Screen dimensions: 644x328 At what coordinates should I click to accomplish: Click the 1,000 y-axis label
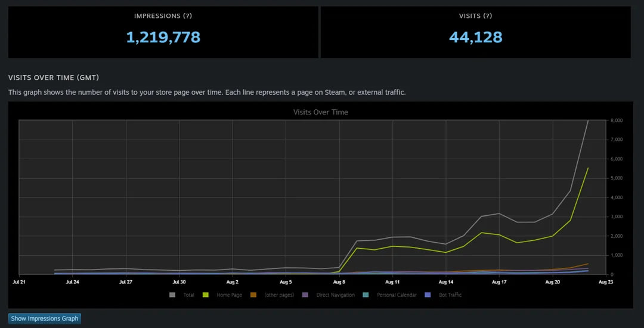(x=617, y=255)
